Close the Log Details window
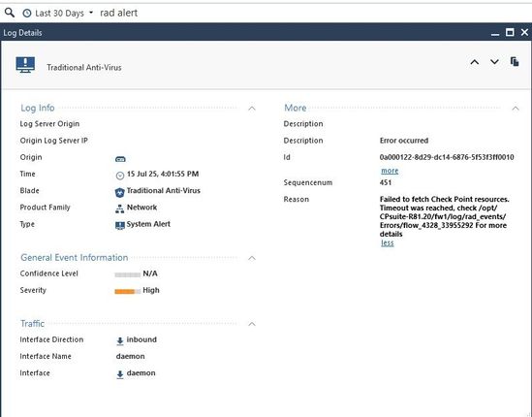 pyautogui.click(x=524, y=32)
